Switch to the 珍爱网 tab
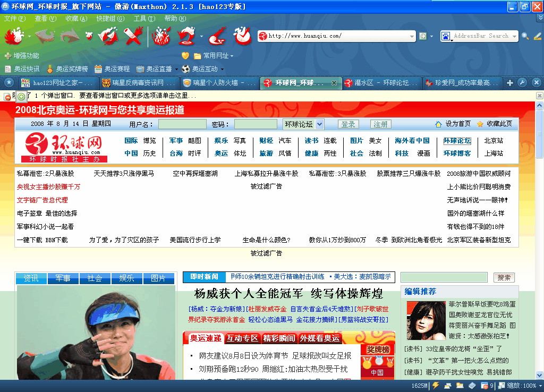Screen dimensions: 544x392 [x=463, y=82]
